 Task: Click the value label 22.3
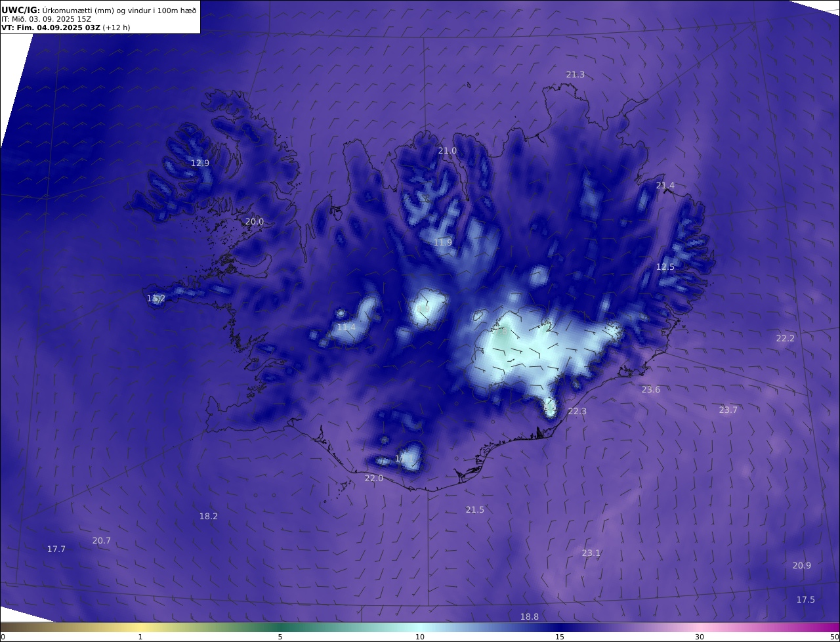[577, 412]
